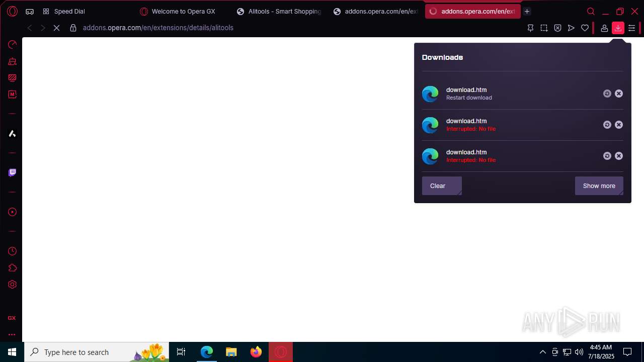Open the user account profile icon
644x362 pixels.
click(604, 28)
